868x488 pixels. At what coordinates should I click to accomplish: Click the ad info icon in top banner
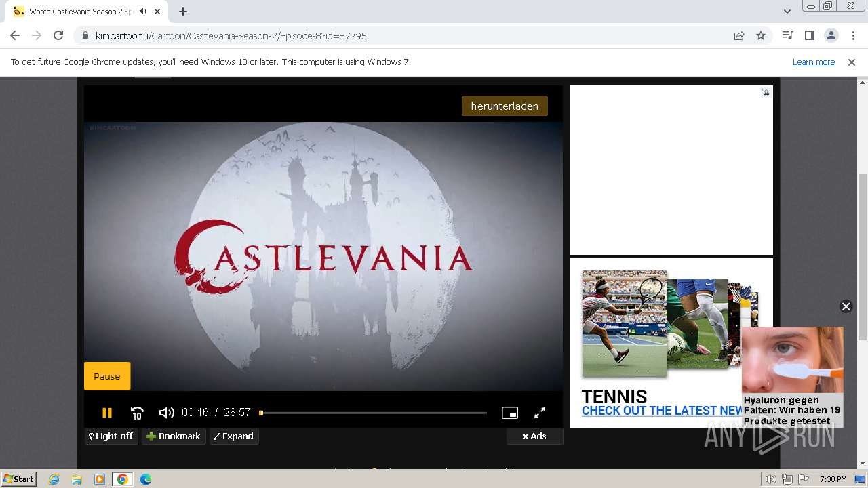pyautogui.click(x=766, y=92)
